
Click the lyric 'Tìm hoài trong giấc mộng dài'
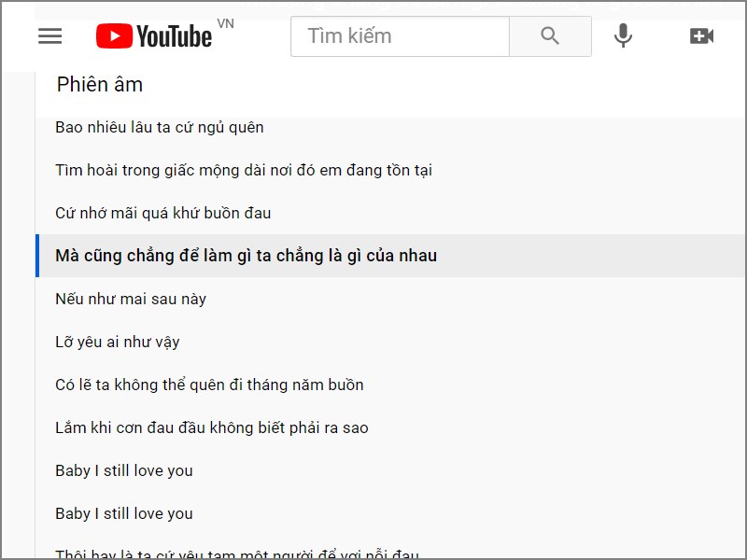tap(245, 170)
